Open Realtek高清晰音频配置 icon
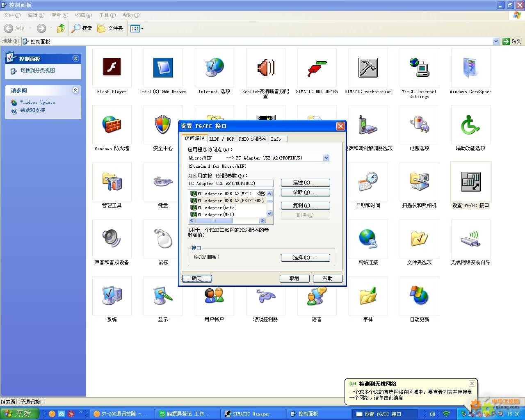This screenshot has width=525, height=420. 265,68
